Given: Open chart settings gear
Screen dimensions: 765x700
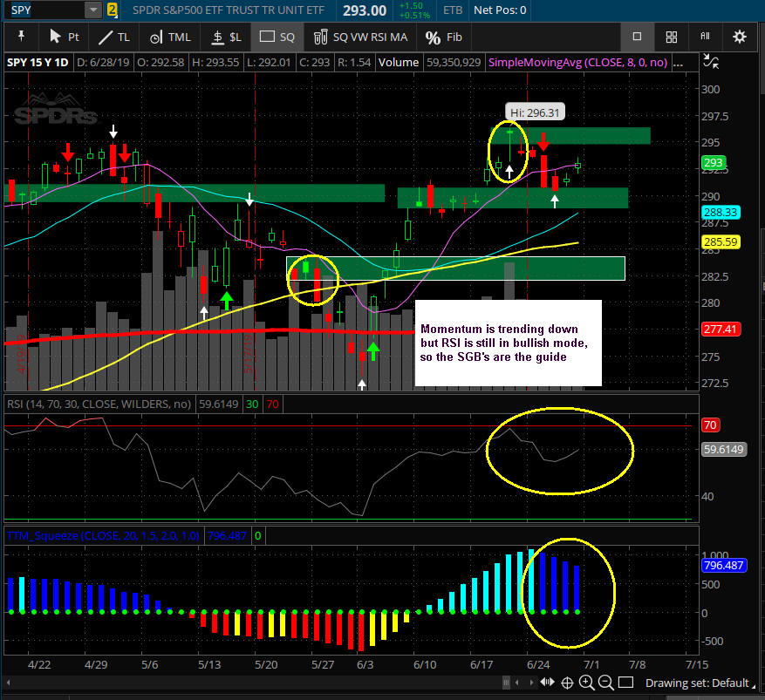Looking at the screenshot, I should click(x=739, y=37).
